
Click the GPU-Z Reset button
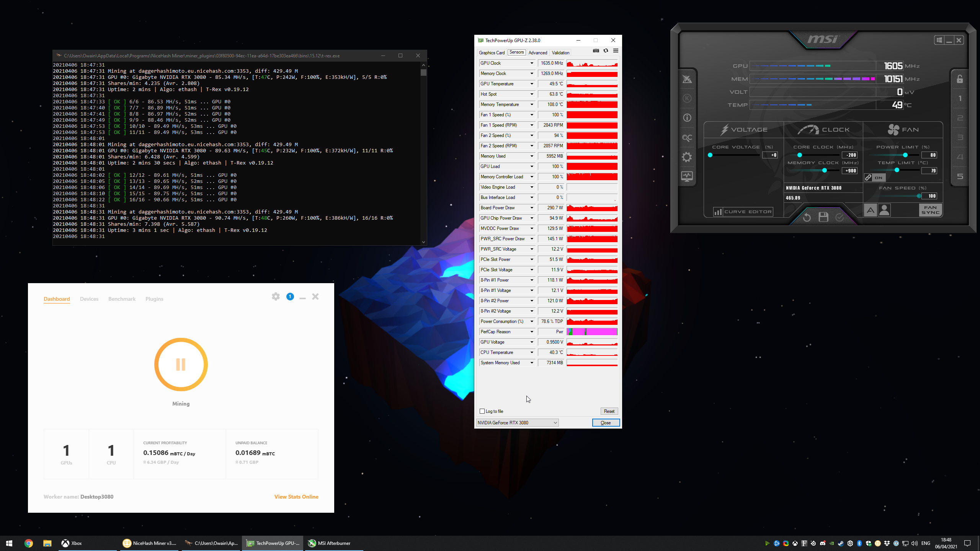pos(609,411)
